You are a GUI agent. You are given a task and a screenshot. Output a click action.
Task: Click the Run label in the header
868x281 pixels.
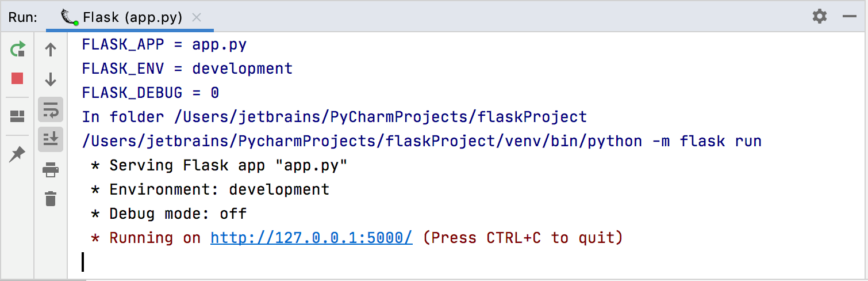click(x=22, y=17)
